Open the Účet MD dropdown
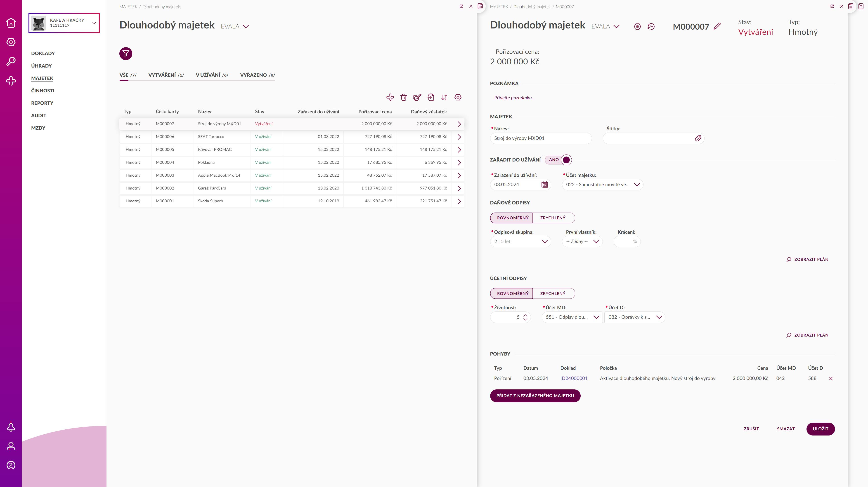This screenshot has height=487, width=868. [572, 317]
